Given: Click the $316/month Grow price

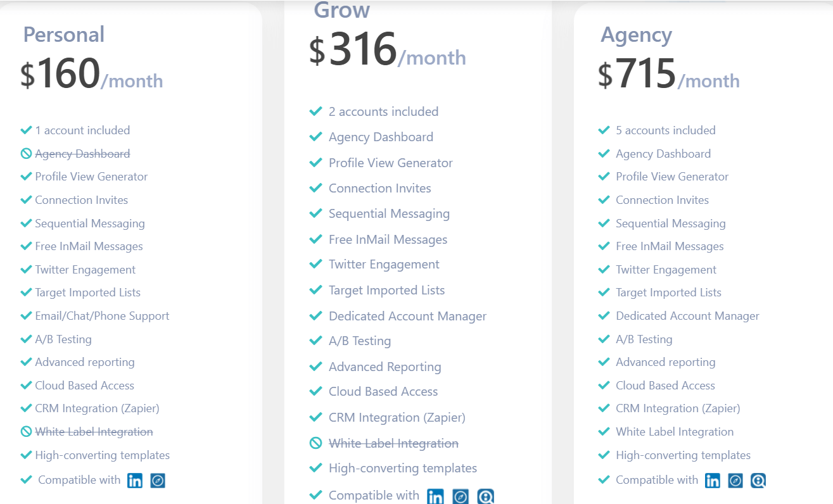Looking at the screenshot, I should click(x=387, y=50).
